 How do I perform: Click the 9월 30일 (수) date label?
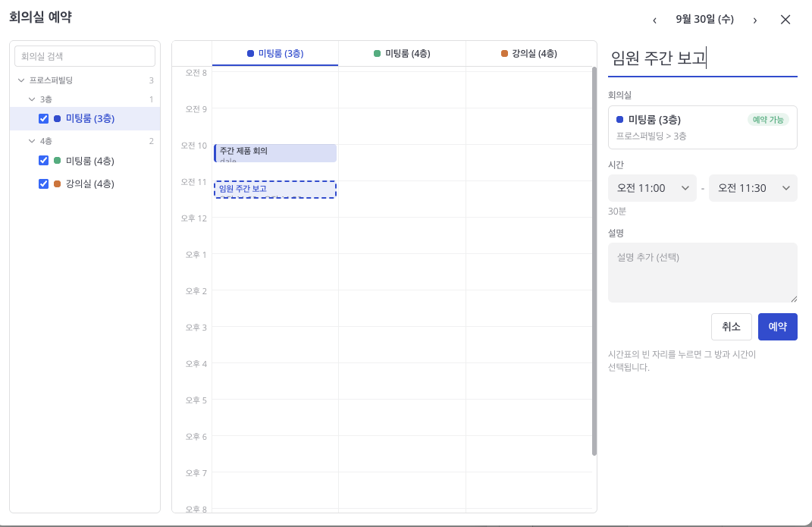click(x=704, y=19)
